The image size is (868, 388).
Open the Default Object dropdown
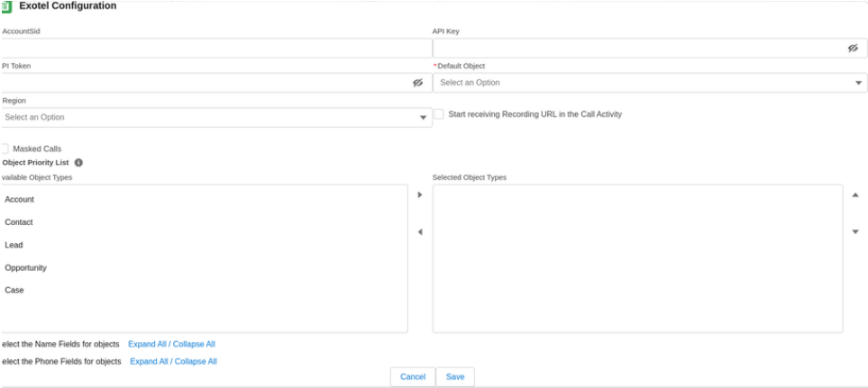tap(650, 83)
